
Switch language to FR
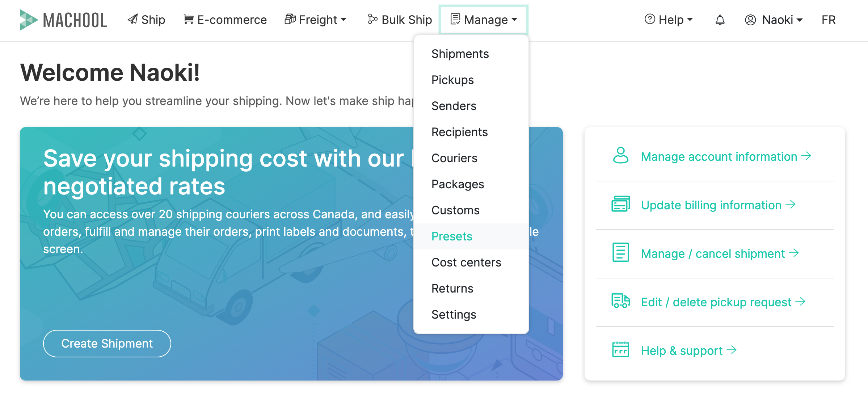829,20
